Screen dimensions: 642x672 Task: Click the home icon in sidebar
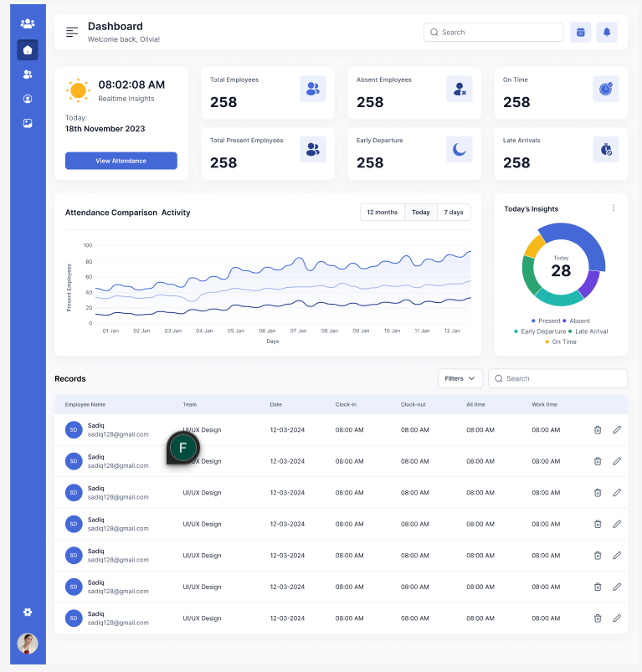click(28, 50)
